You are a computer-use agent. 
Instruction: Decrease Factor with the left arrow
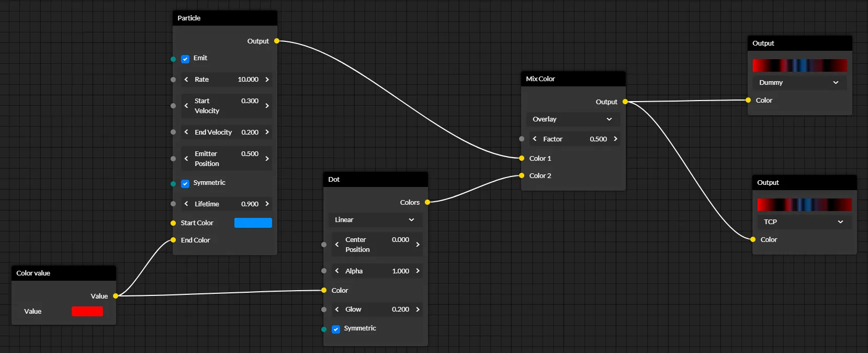coord(535,139)
